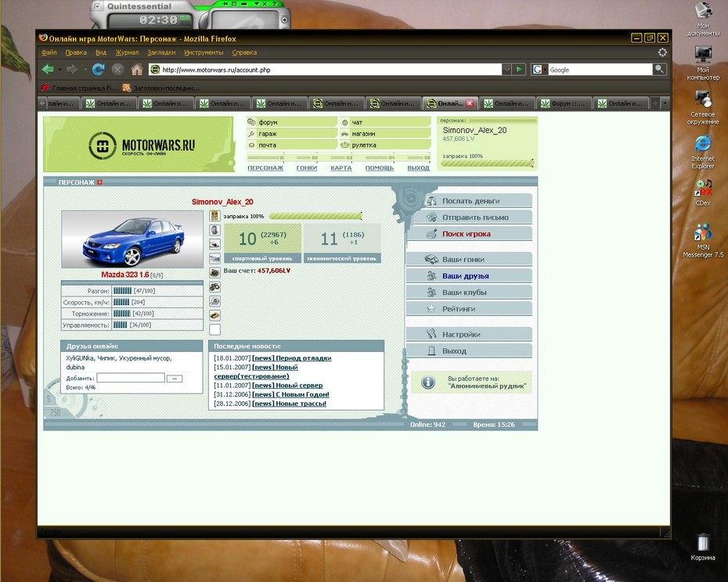Open the Forward button history dropdown
Viewport: 728px width, 582px height.
pos(85,70)
